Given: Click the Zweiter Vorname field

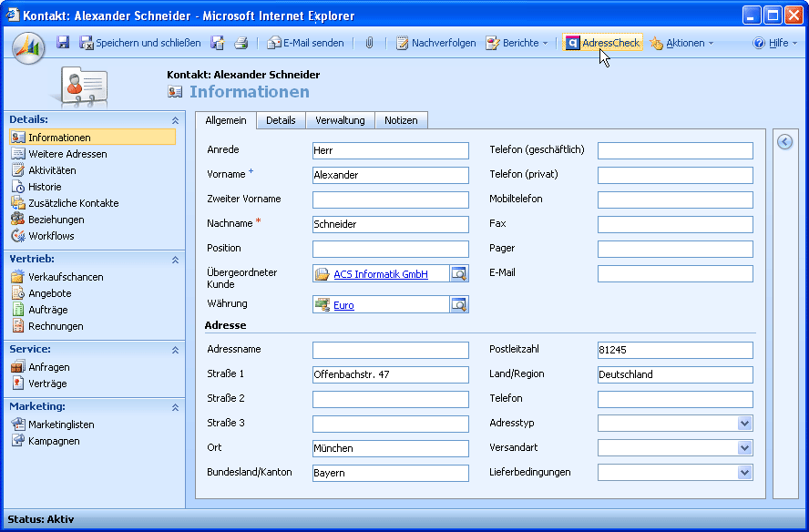Looking at the screenshot, I should [x=391, y=199].
